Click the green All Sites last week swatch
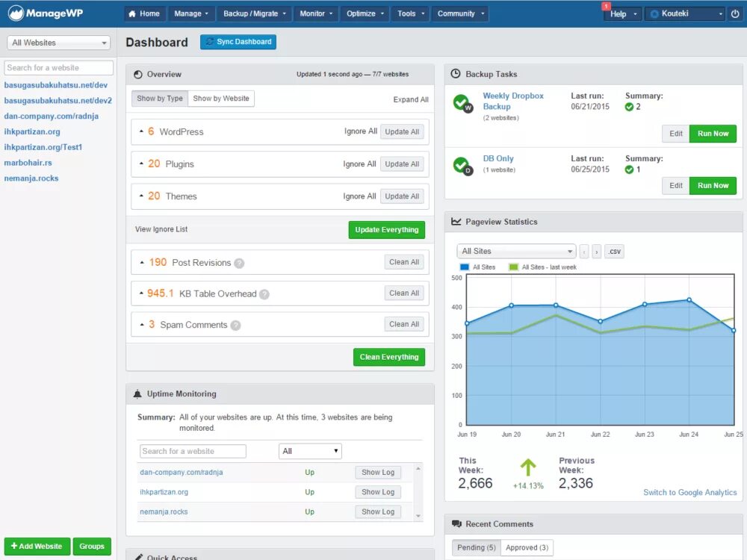Viewport: 747px width, 560px height. pyautogui.click(x=514, y=267)
